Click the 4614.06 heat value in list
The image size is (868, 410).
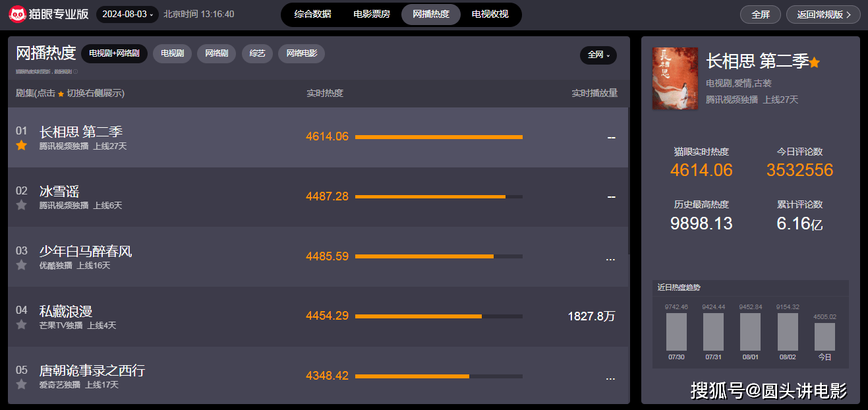[x=327, y=137]
